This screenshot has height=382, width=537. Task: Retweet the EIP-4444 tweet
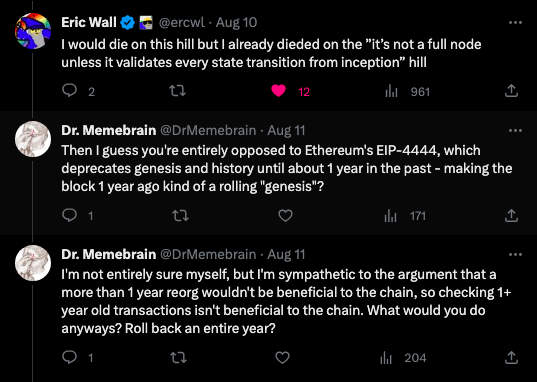180,216
